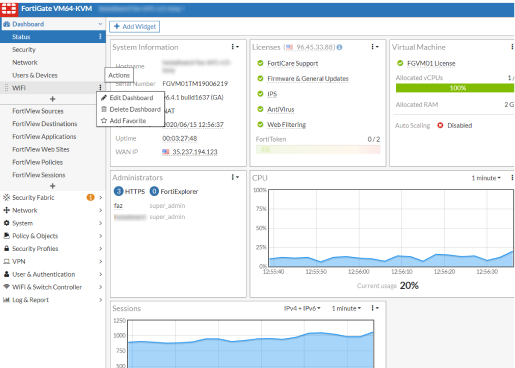Expand the Security Fabric menu arrow

tap(100, 197)
